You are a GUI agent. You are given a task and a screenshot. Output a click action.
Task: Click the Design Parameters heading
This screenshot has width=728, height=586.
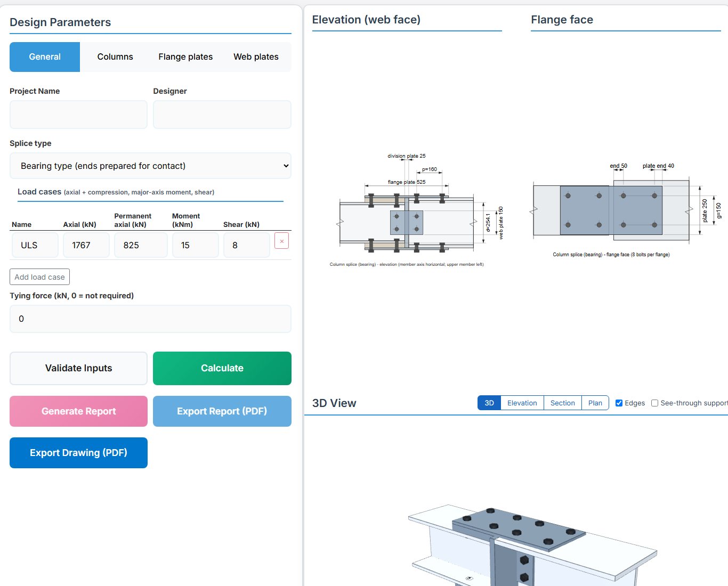60,22
